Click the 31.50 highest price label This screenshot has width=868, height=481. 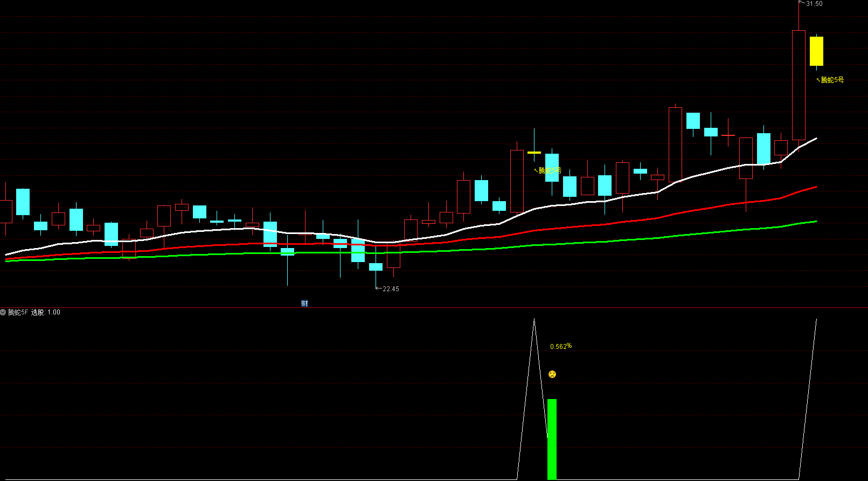[814, 4]
